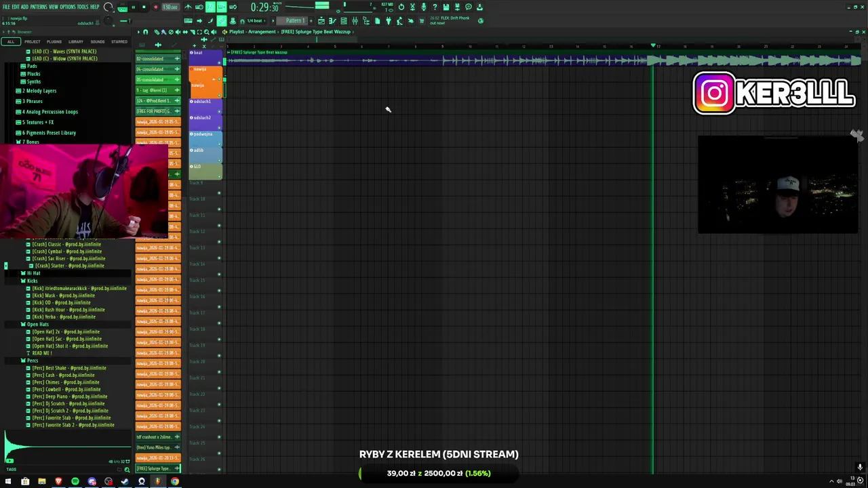Expand the Hi Hat folder
The width and height of the screenshot is (868, 488).
pyautogui.click(x=31, y=273)
